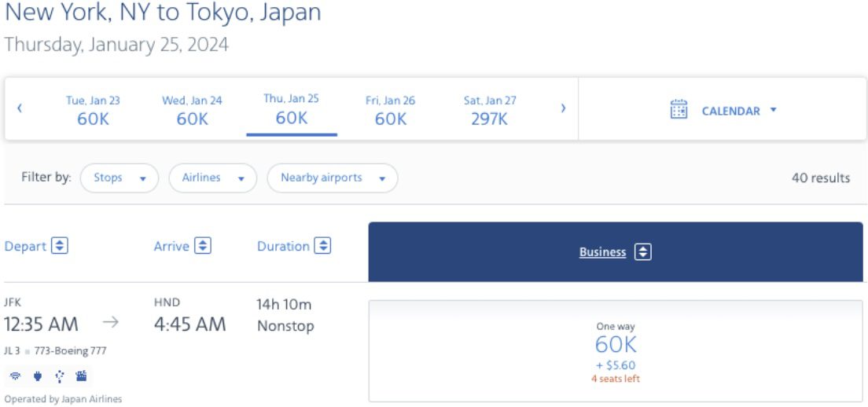Screen dimensions: 868x407
Task: Click the HND airport code
Action: point(167,302)
